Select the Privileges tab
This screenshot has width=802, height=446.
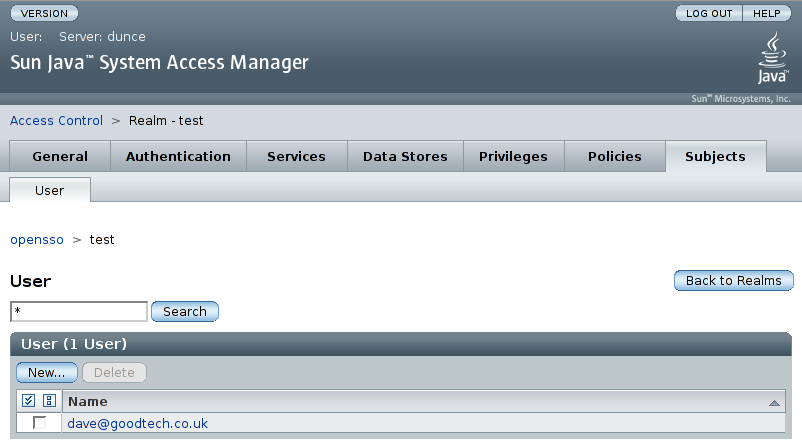pyautogui.click(x=513, y=157)
